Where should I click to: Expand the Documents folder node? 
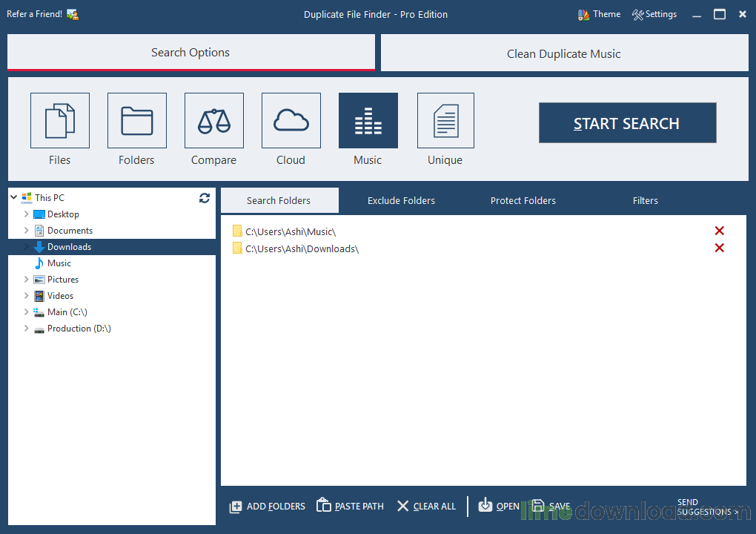pos(27,231)
